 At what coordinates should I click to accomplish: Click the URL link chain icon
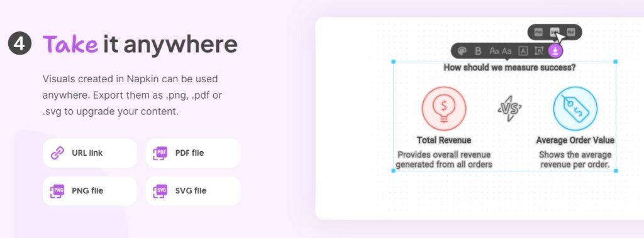pyautogui.click(x=57, y=153)
